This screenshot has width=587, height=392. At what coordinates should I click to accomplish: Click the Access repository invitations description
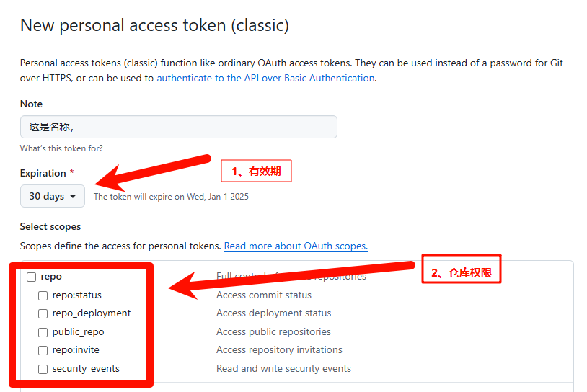(x=279, y=350)
